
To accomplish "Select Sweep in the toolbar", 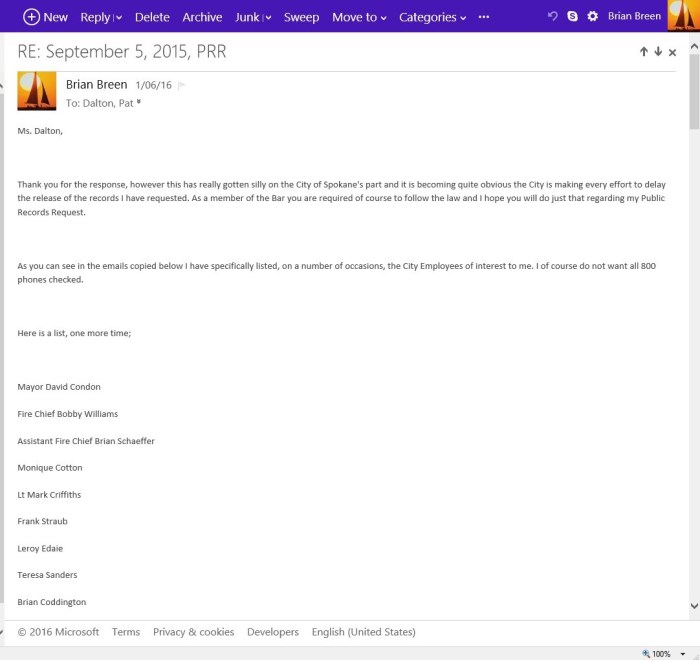I will tap(301, 17).
